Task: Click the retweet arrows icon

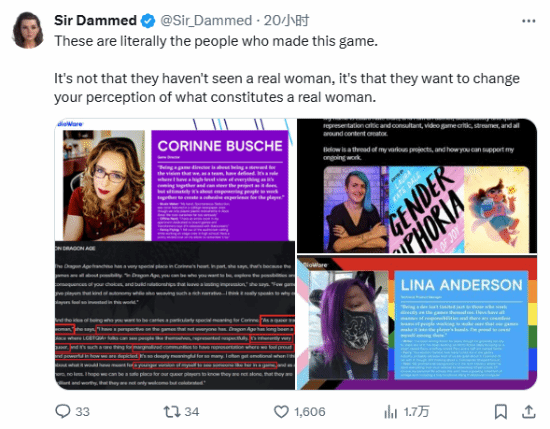Action: tap(172, 411)
